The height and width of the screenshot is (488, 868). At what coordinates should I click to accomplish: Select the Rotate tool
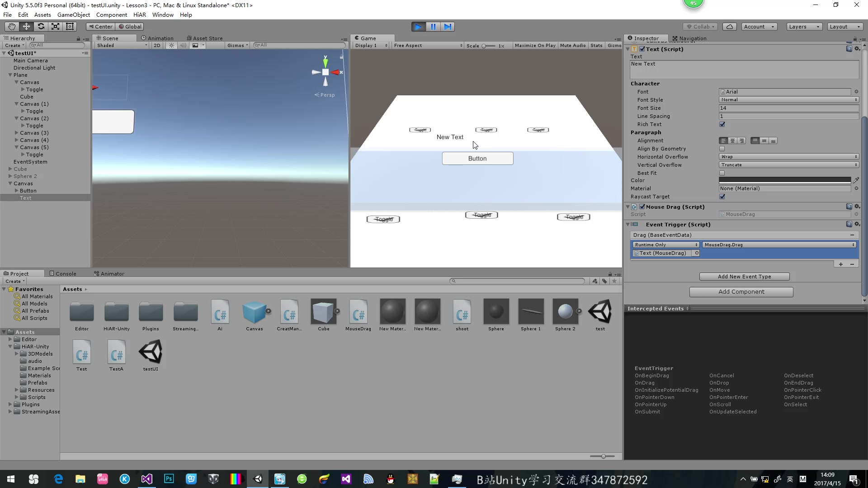(41, 27)
